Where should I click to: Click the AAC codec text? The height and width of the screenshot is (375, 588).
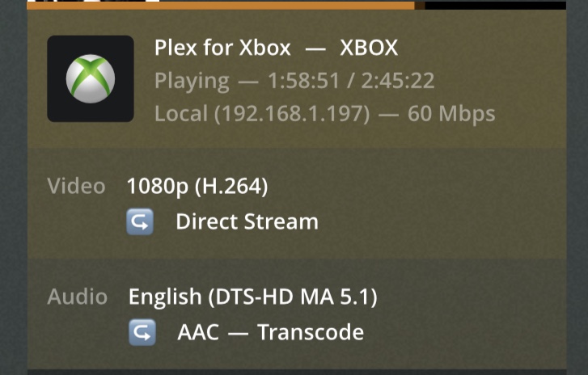click(197, 332)
